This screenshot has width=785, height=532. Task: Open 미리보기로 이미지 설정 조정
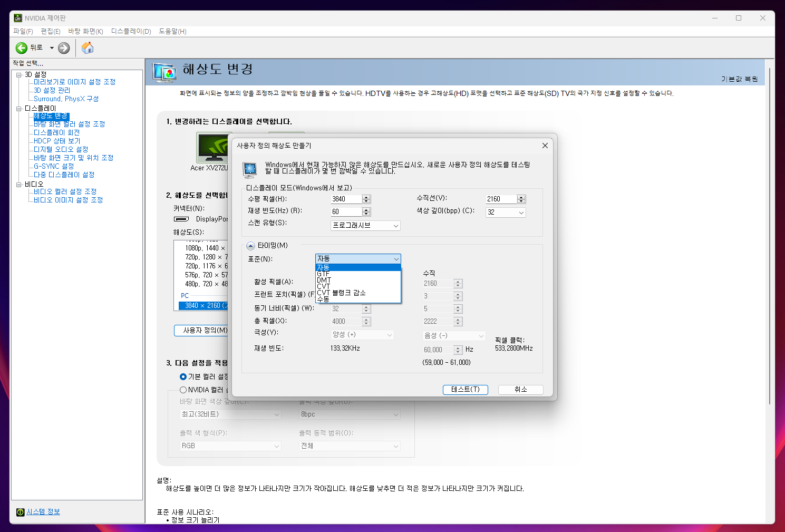tap(74, 82)
